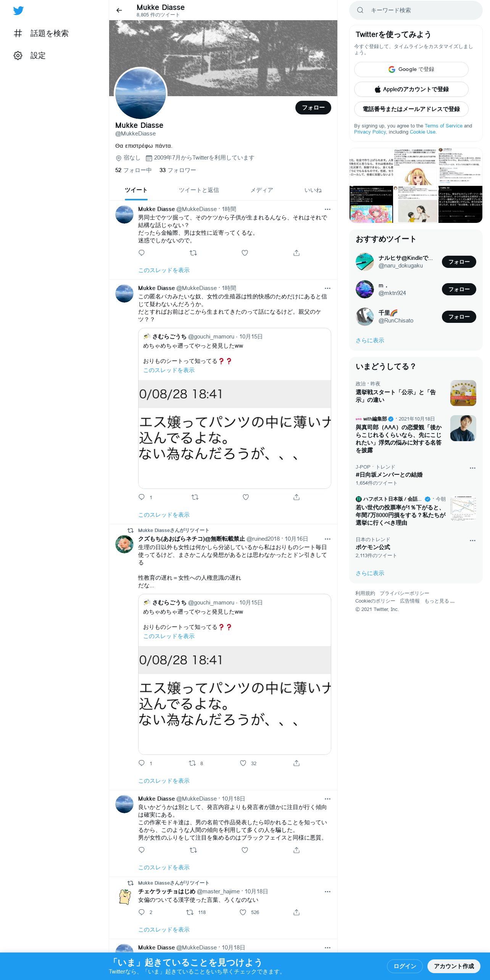
Task: Open クズもち user avatar
Action: tap(124, 544)
